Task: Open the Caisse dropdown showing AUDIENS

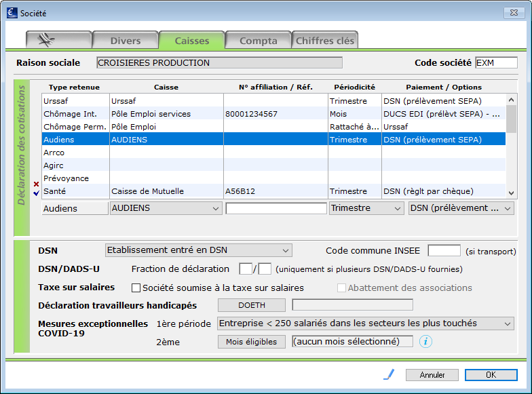Action: [166, 208]
